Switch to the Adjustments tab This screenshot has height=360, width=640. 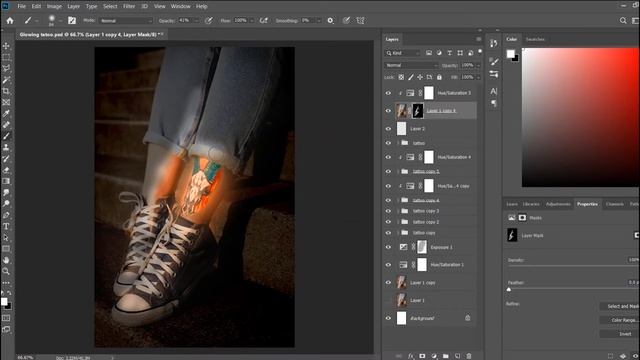coord(558,204)
